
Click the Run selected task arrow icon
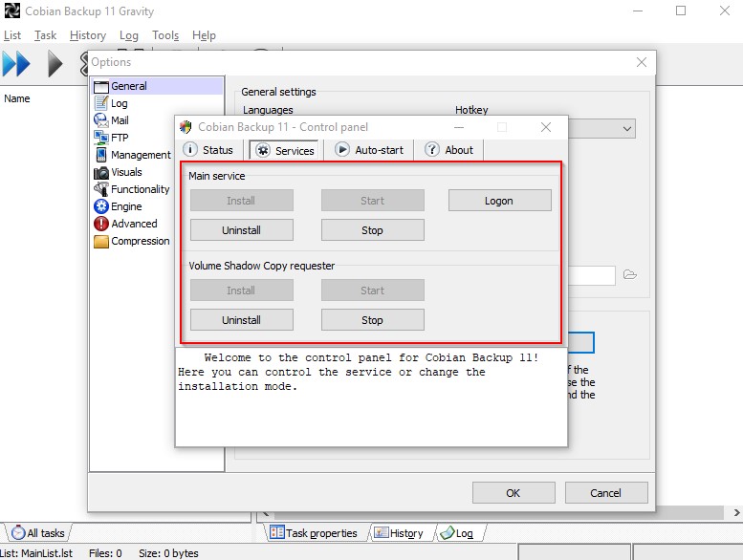click(x=55, y=64)
